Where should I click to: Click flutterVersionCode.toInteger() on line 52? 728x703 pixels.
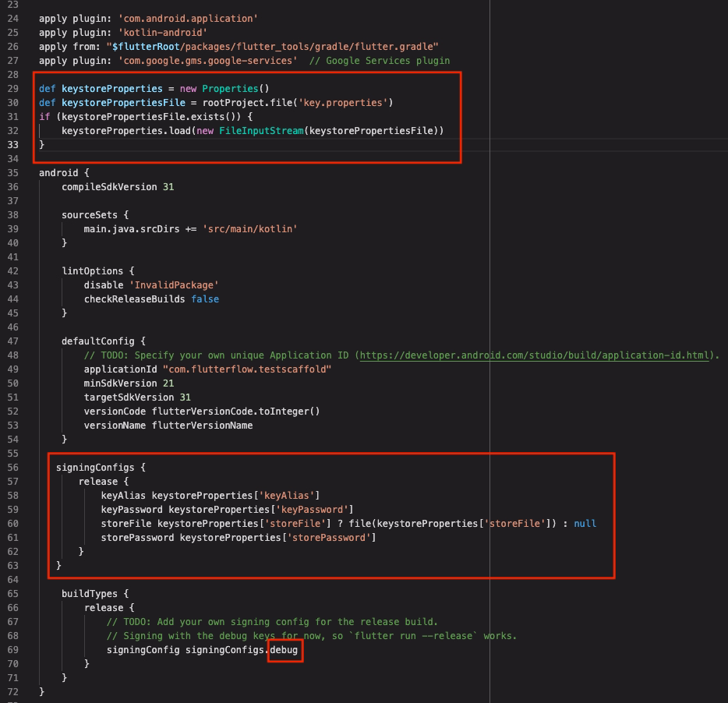tap(235, 412)
